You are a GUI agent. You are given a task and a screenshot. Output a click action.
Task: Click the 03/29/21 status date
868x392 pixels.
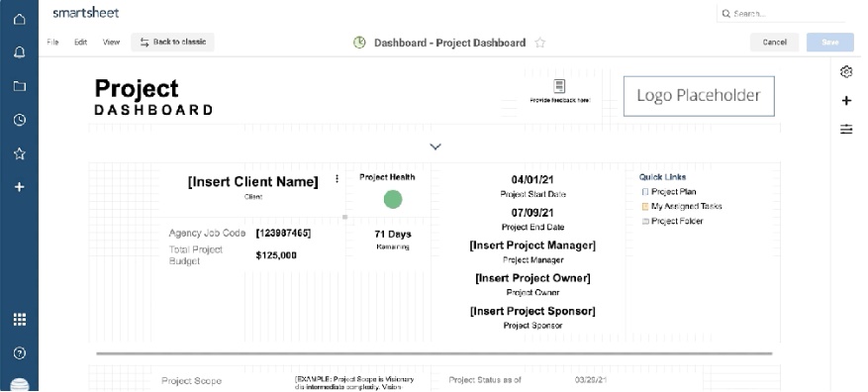tap(591, 380)
